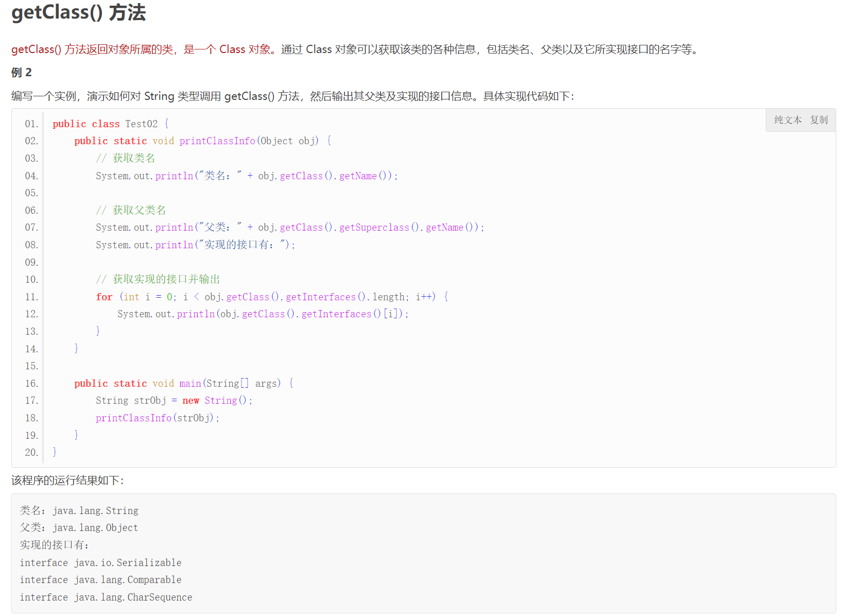845x616 pixels.
Task: Click the paragraph starting with 编写一个实例
Action: tap(292, 96)
